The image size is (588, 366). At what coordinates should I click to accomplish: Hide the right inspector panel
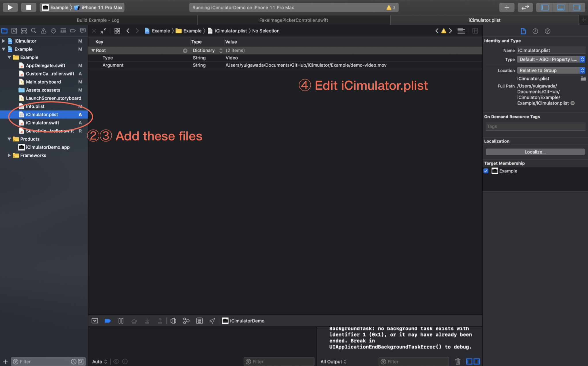point(576,7)
